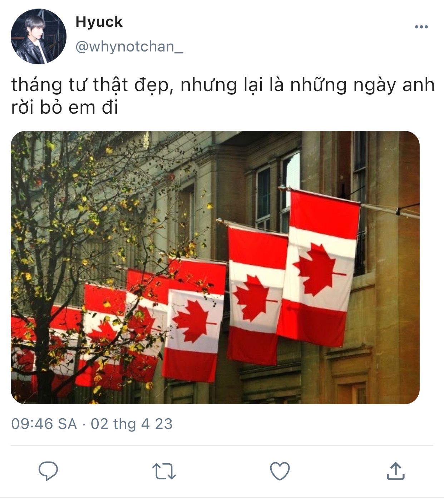Select the tweet's 09:46 SA time
Screen dimensions: 444x504
click(x=44, y=424)
